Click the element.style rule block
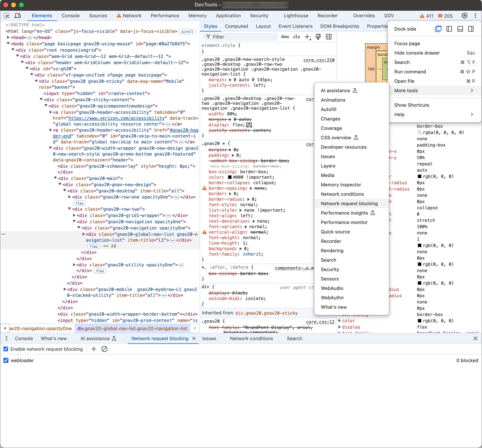This screenshot has width=482, height=448. 268,48
